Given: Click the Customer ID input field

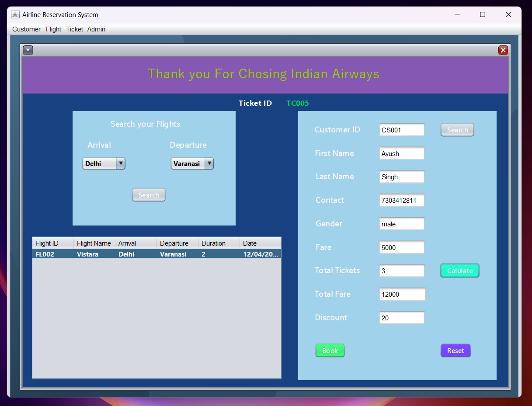Looking at the screenshot, I should coord(402,129).
